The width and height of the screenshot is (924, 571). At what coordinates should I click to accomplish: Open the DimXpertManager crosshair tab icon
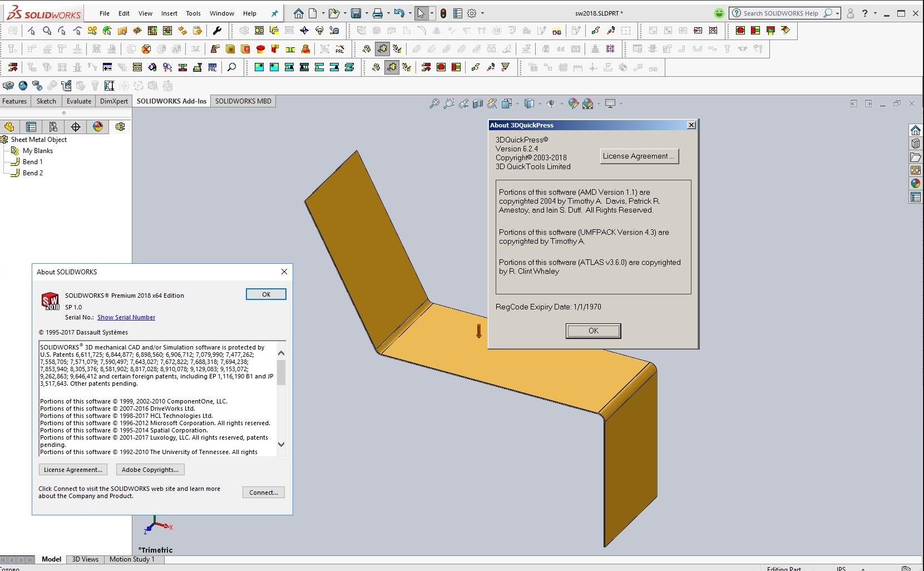click(x=76, y=127)
